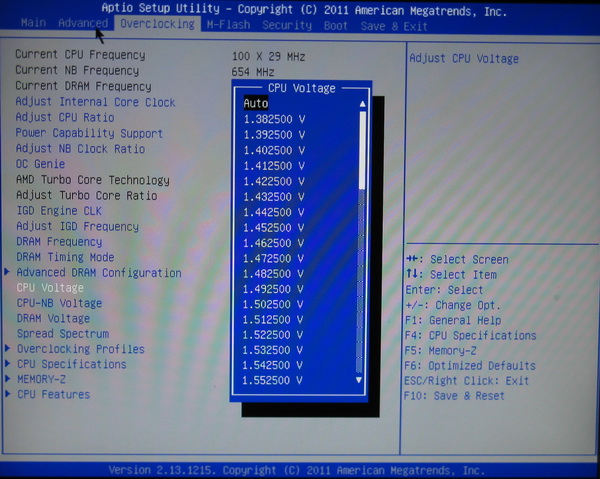Select 1.392500 V voltage option

pos(274,135)
